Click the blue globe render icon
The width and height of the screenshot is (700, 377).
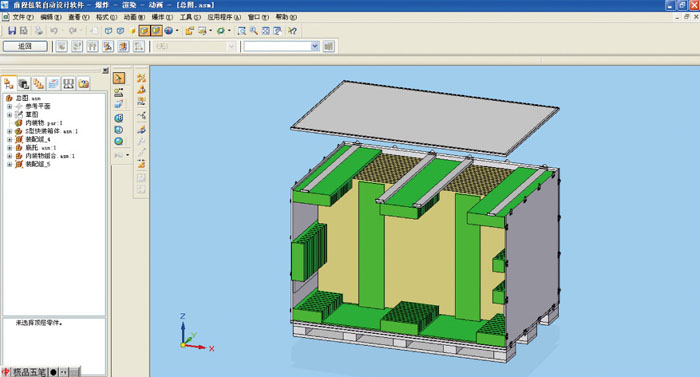tap(169, 30)
